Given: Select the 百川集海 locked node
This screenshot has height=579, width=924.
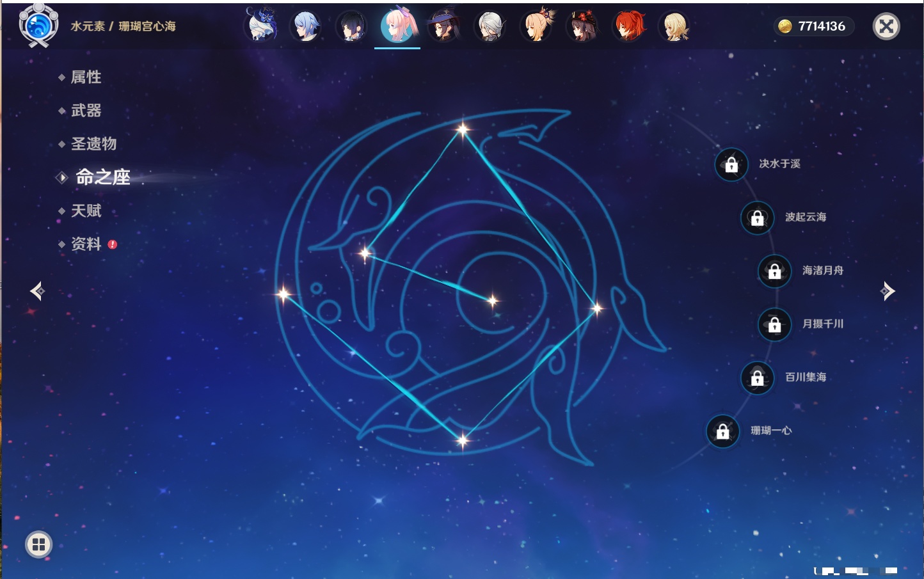Looking at the screenshot, I should point(757,377).
